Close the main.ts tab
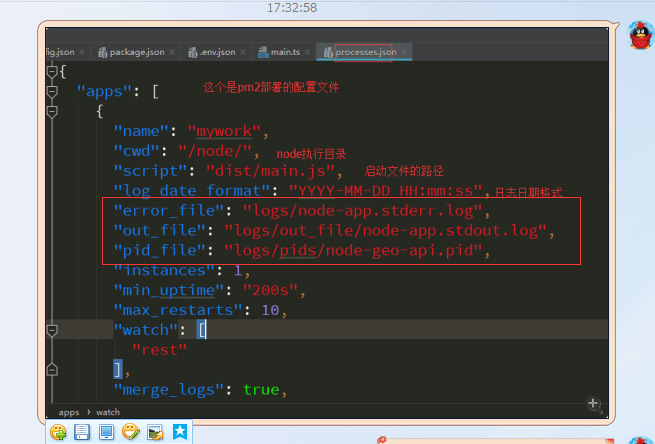Image resolution: width=655 pixels, height=444 pixels. [307, 52]
